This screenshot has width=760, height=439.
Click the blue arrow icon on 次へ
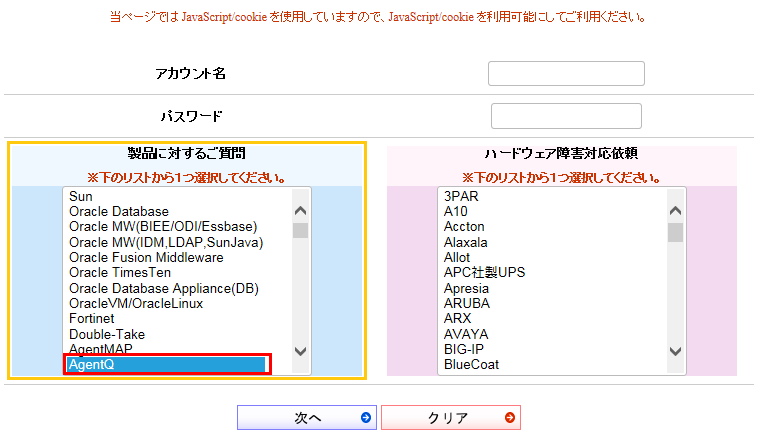pos(366,418)
